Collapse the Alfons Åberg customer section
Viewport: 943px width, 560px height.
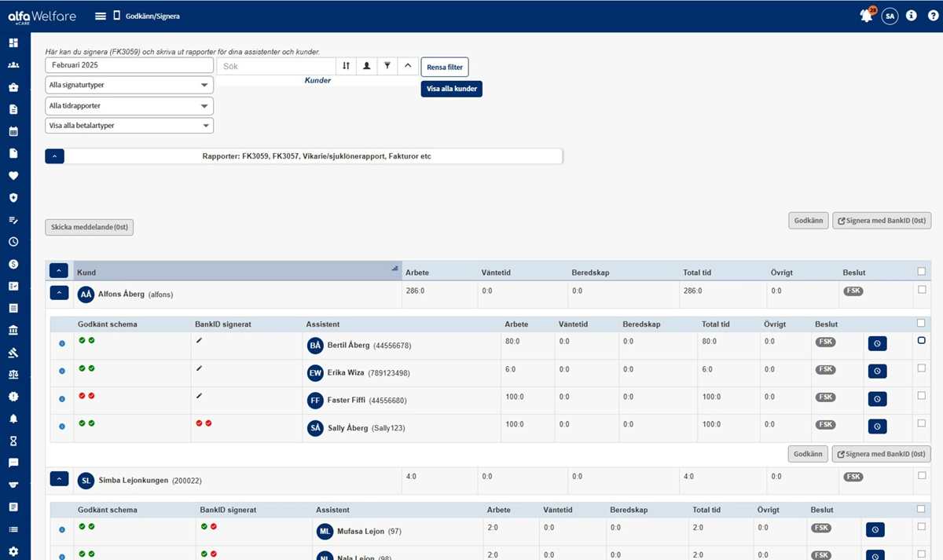coord(59,292)
